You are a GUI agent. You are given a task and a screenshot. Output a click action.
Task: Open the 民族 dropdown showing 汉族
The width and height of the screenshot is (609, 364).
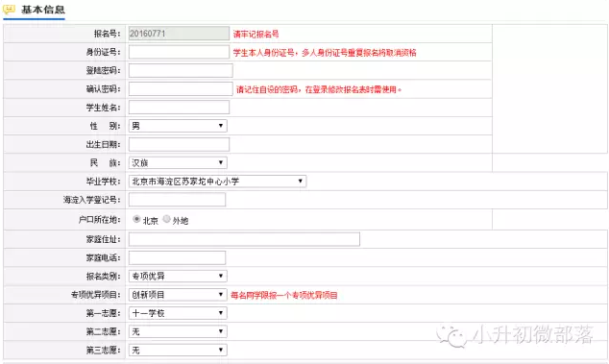click(178, 162)
